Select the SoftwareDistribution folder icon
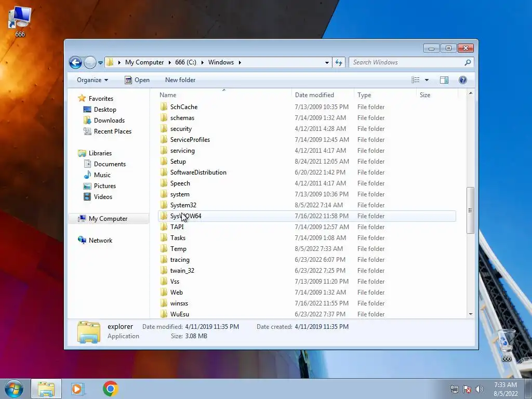 [164, 172]
